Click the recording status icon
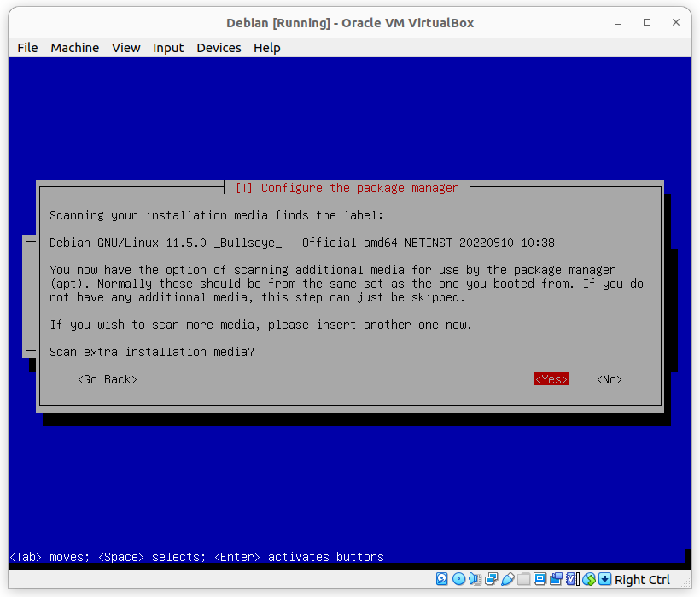700x597 pixels. point(556,579)
